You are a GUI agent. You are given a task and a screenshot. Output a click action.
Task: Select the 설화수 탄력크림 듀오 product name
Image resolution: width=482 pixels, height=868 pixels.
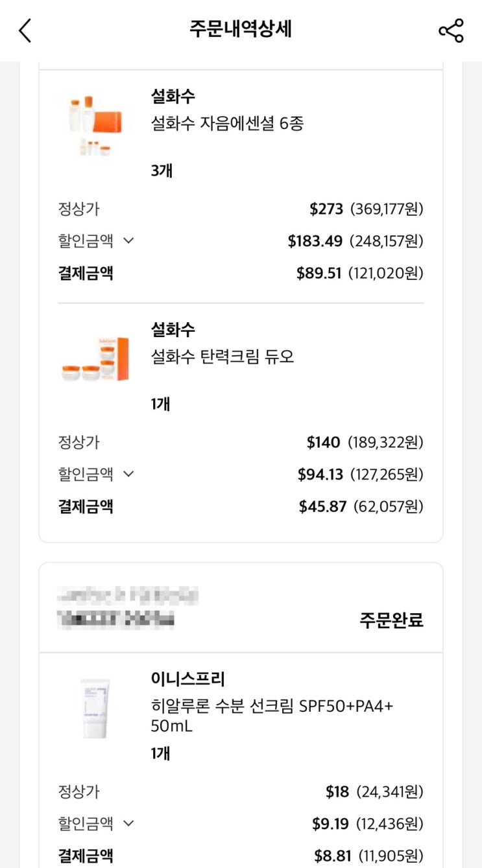223,357
